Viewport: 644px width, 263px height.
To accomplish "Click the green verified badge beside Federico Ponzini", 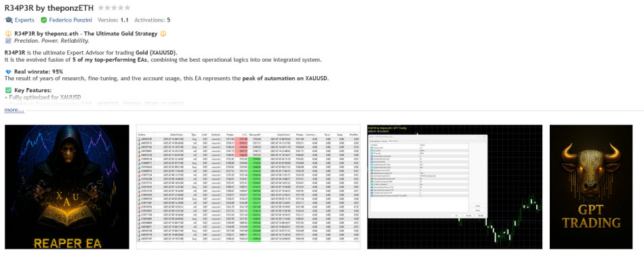I will (43, 20).
